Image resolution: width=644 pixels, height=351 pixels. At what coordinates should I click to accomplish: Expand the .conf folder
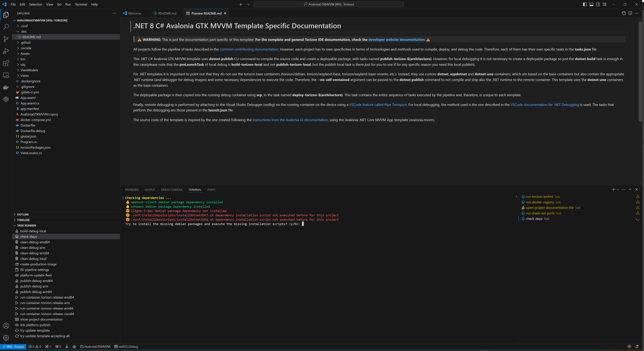[66, 26]
